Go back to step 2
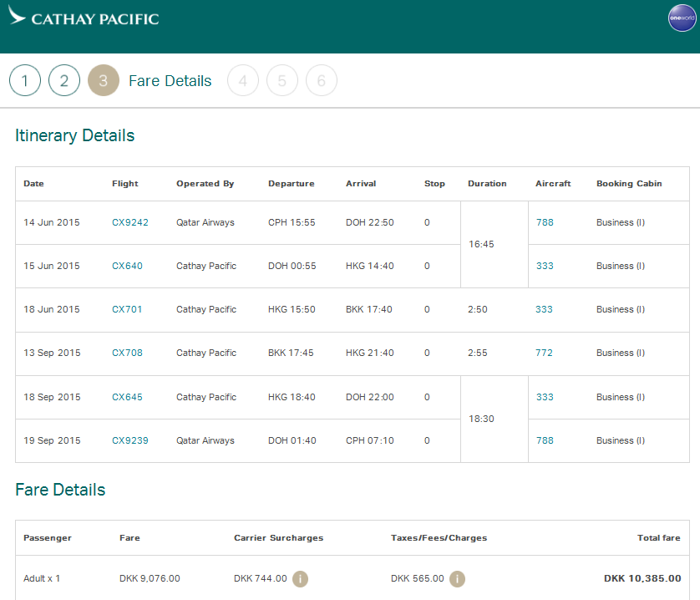The image size is (700, 600). (64, 80)
